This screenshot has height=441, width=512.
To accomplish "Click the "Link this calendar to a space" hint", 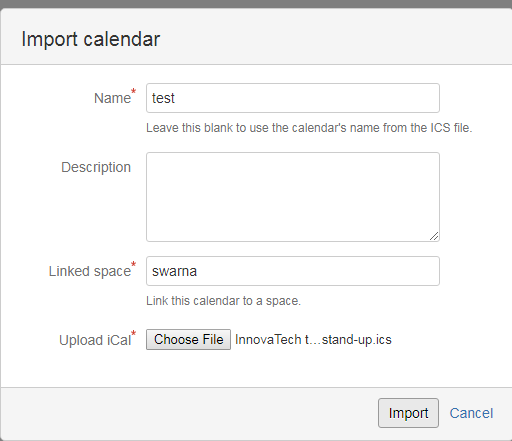I will point(223,301).
